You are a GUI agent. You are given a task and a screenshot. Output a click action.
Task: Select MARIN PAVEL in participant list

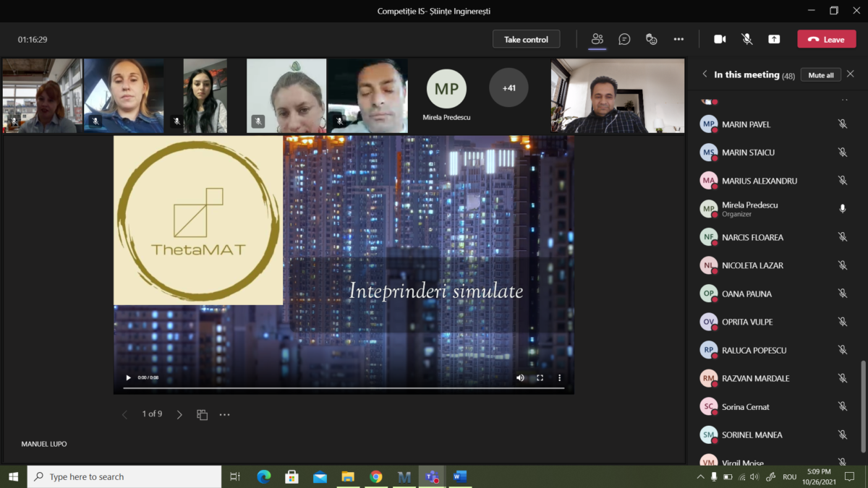746,124
